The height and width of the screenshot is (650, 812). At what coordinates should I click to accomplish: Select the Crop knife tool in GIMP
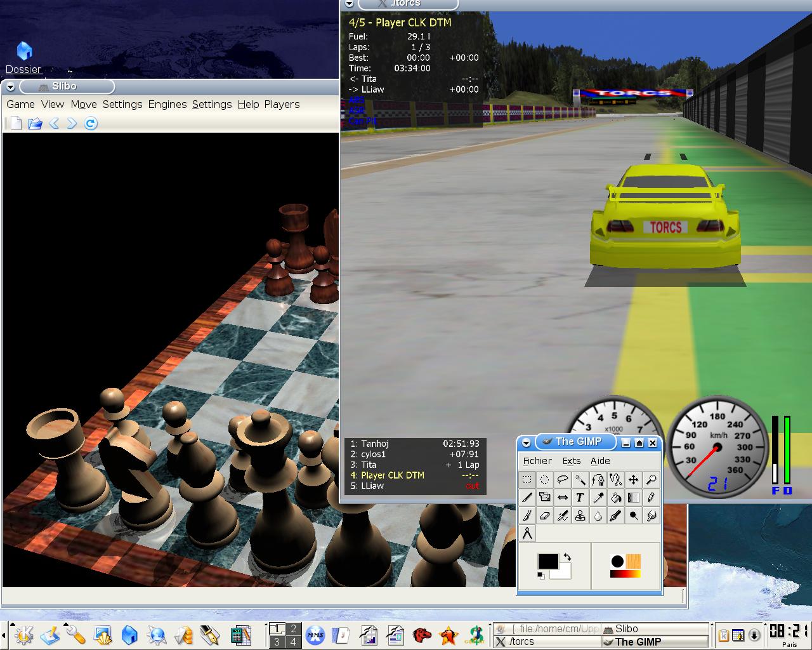[x=527, y=498]
